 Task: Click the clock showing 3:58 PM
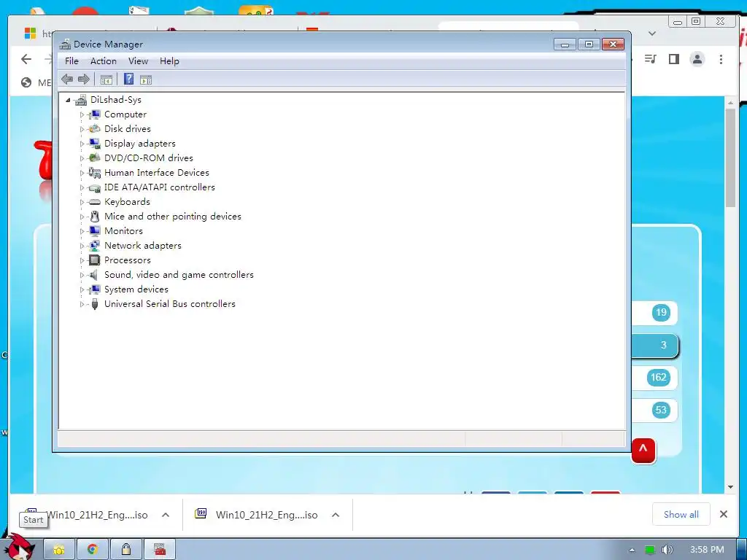tap(707, 550)
